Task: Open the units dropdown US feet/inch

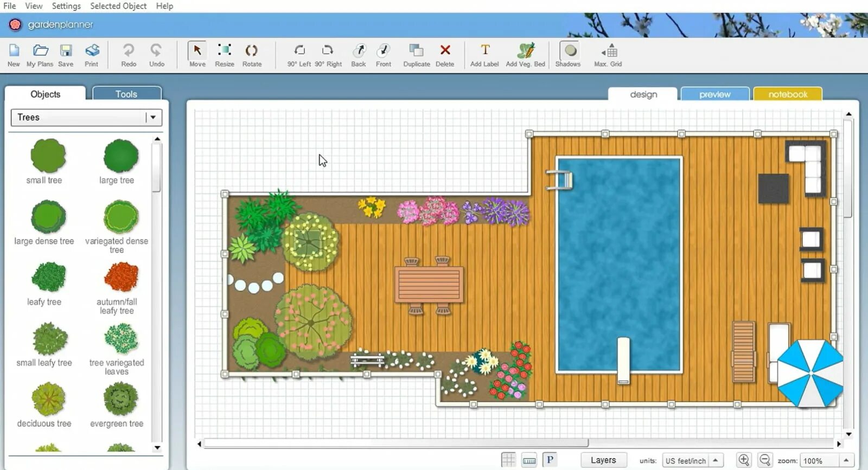Action: (x=693, y=460)
